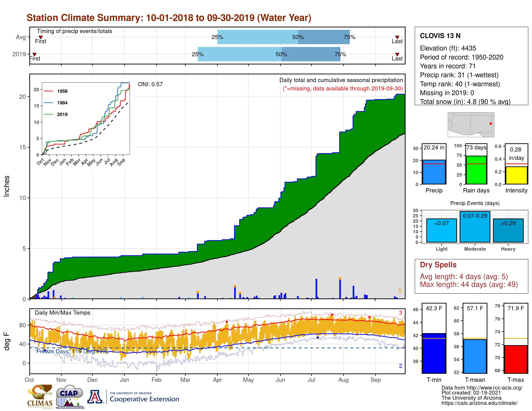
Task: Click the Heavy >0.29 events bar
Action: 508,230
